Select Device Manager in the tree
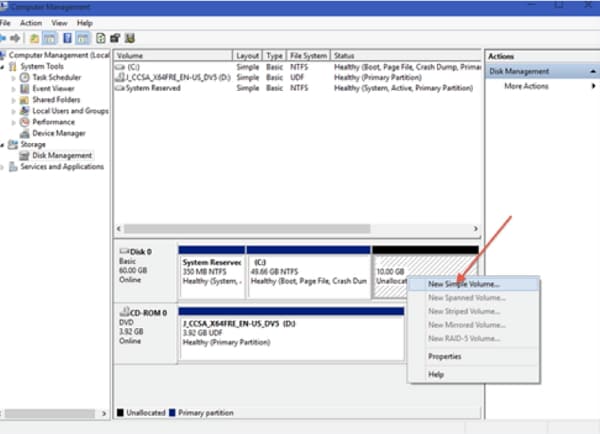This screenshot has width=600, height=434. coord(59,133)
